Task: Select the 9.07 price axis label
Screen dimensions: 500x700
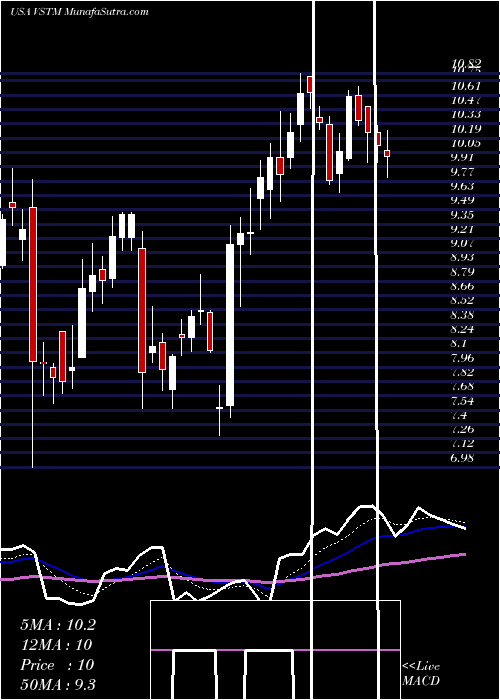Action: click(x=463, y=243)
